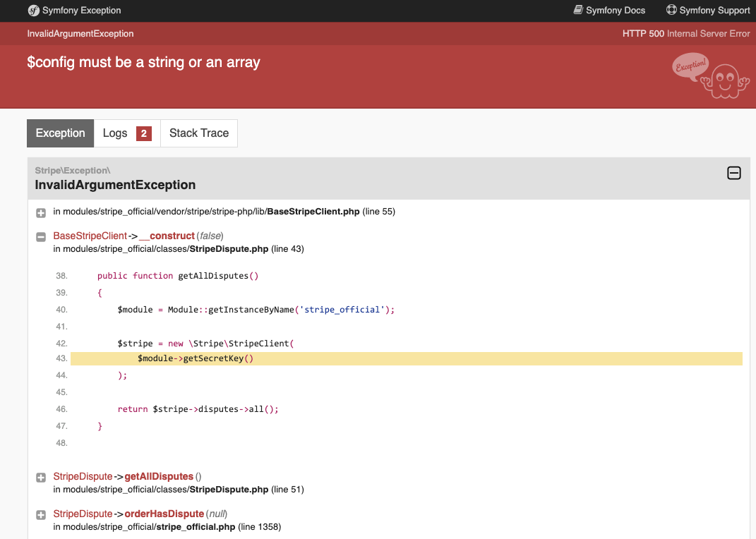Viewport: 756px width, 539px height.
Task: Expand the BaseStripeClient.php line 55 trace
Action: point(41,212)
